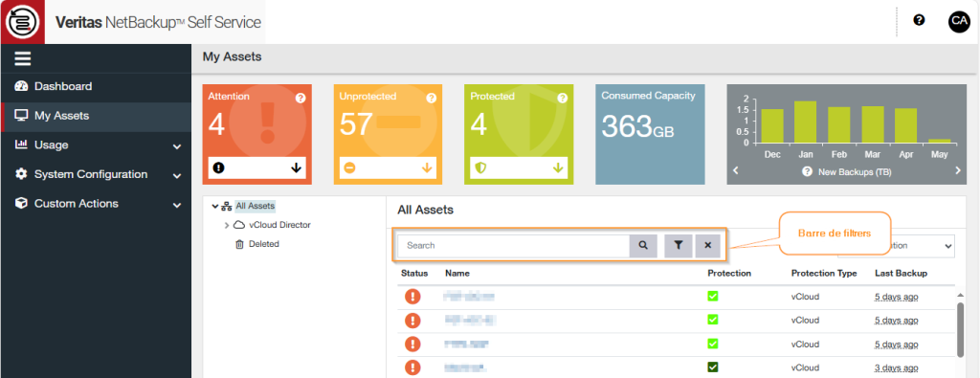
Task: Click fourth row attention status icon
Action: [x=412, y=368]
